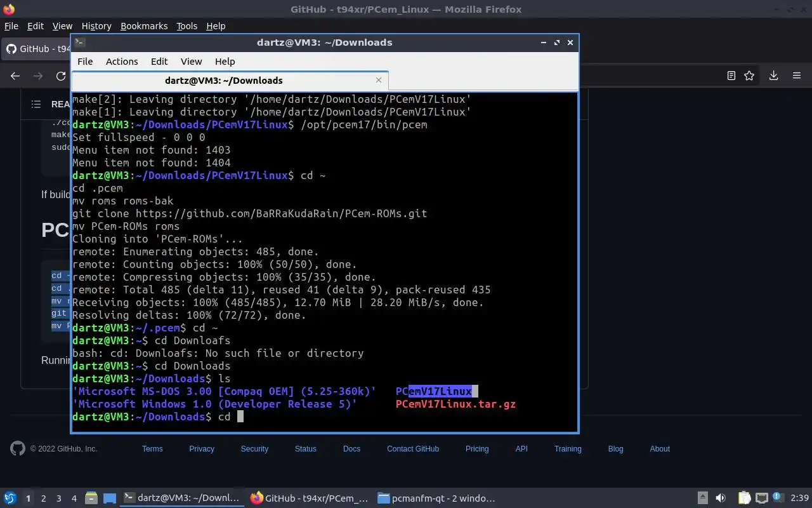Open Firefox's View menu
812x508 pixels.
[x=62, y=26]
